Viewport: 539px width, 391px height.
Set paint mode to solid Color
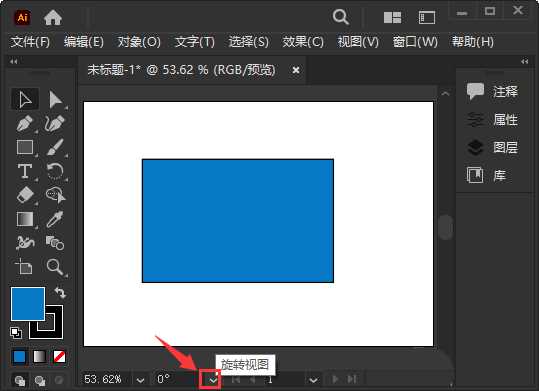(19, 357)
